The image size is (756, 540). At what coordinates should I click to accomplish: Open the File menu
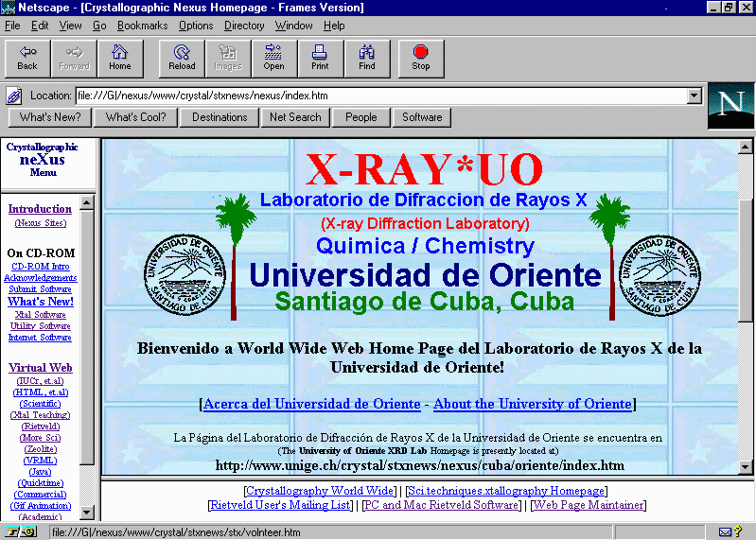[12, 26]
